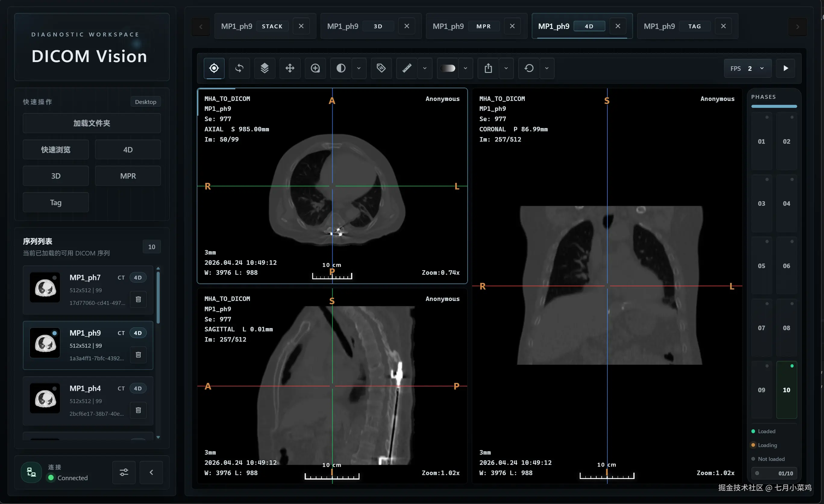
Task: Select the MP1_ph7 series thumbnail
Action: click(45, 287)
